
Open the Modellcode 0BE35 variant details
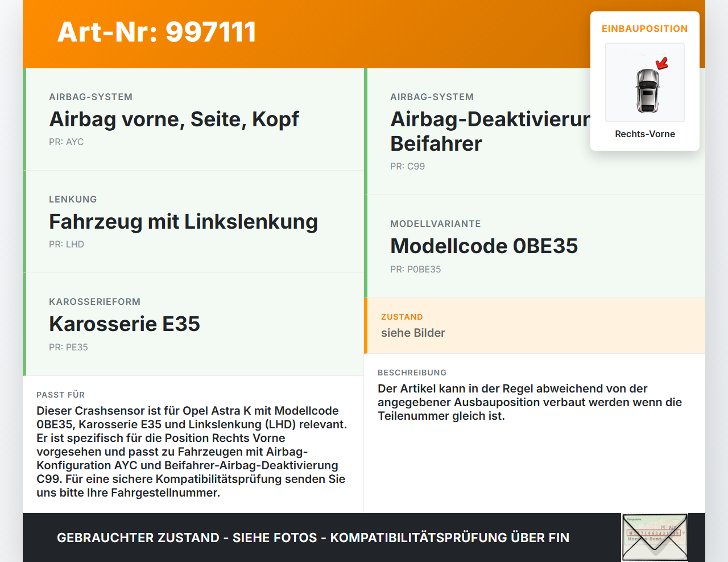pos(484,246)
